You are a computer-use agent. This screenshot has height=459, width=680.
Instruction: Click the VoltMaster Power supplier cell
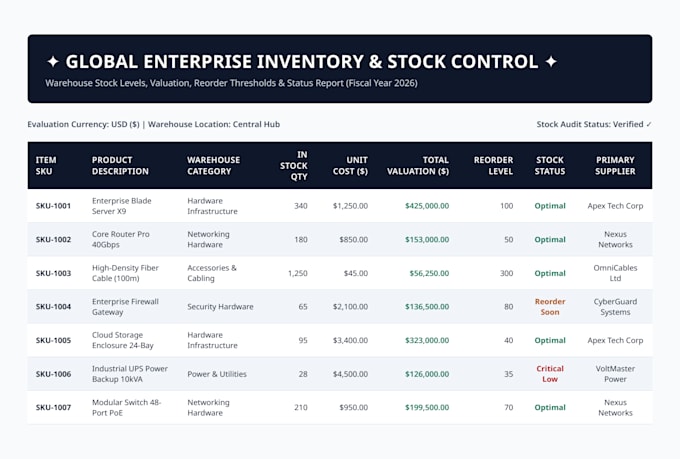(615, 374)
